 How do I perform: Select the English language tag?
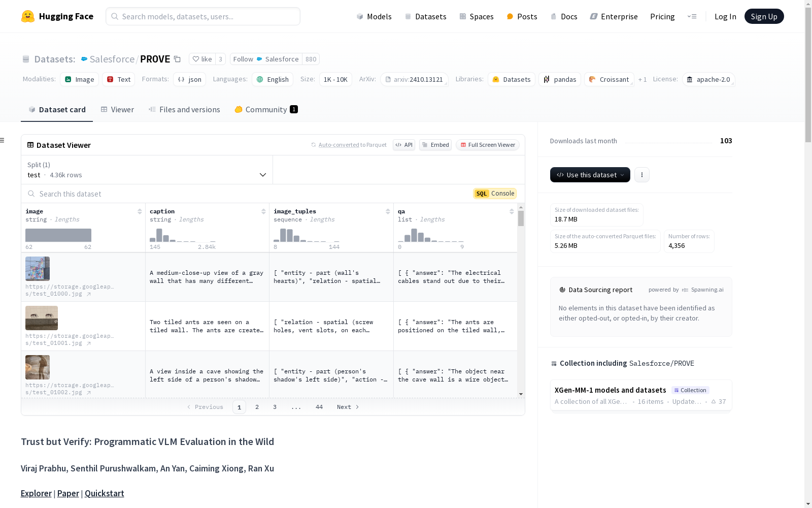(x=273, y=79)
